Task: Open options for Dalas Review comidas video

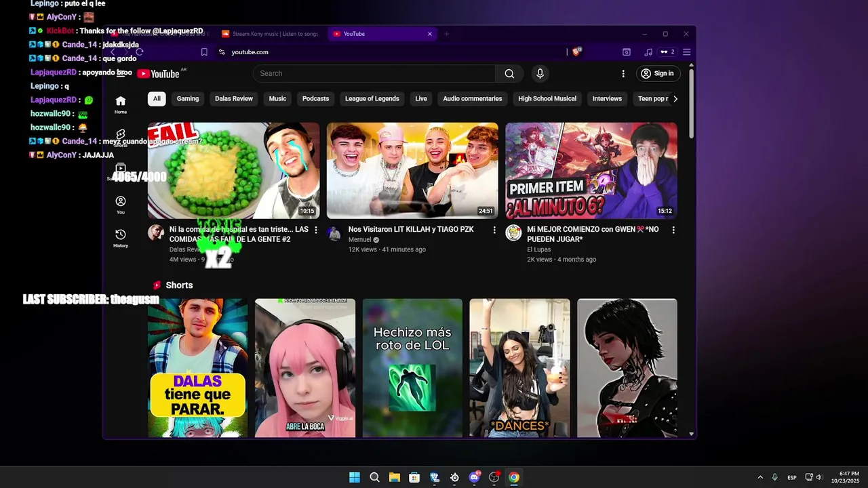Action: 315,230
